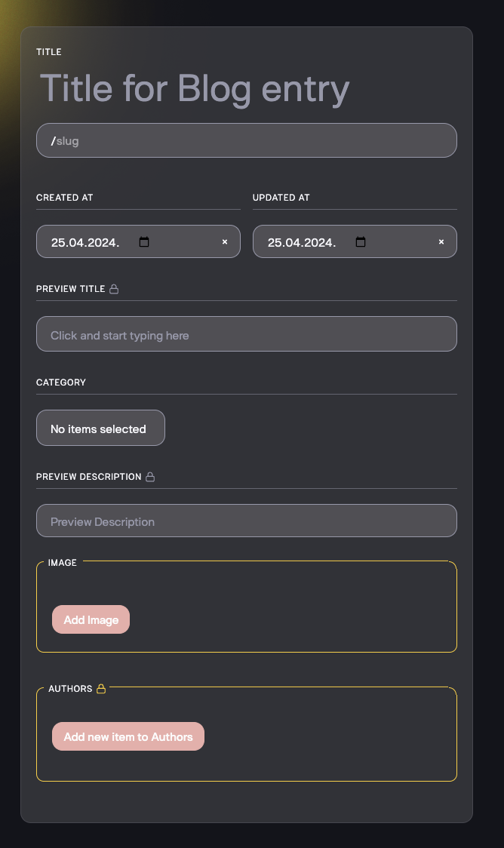
Task: Open the Updated At calendar picker
Action: click(361, 242)
